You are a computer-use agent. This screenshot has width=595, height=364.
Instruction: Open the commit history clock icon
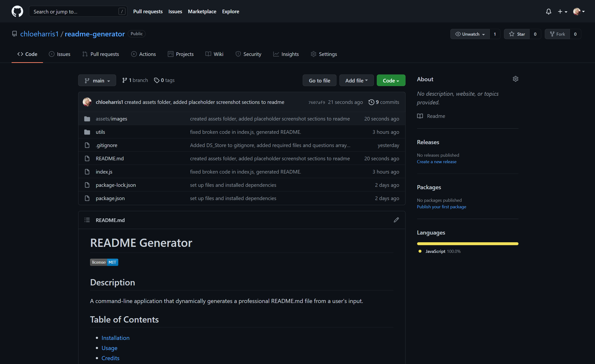point(371,102)
